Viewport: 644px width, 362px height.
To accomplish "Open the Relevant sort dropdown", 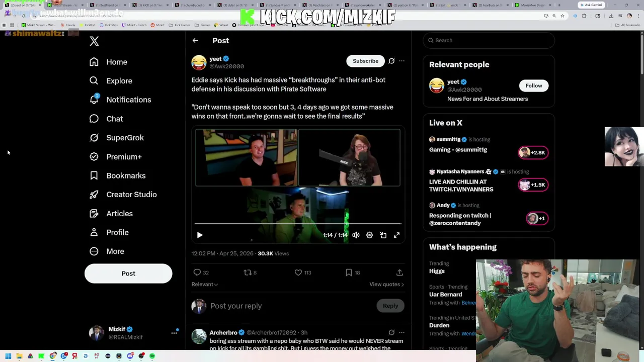I will point(204,285).
